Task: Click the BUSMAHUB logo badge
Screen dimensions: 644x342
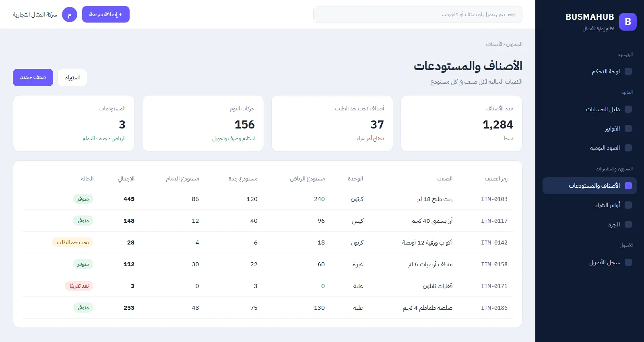Action: 627,22
